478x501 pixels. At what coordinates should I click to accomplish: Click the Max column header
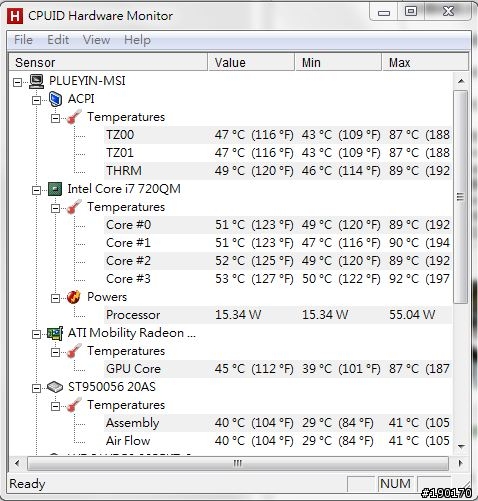pyautogui.click(x=425, y=62)
